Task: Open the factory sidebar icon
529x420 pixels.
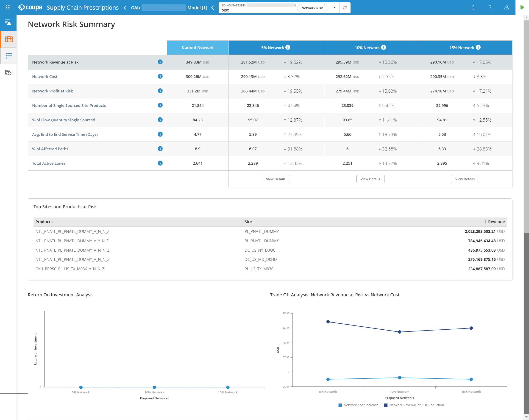Action: coord(8,72)
